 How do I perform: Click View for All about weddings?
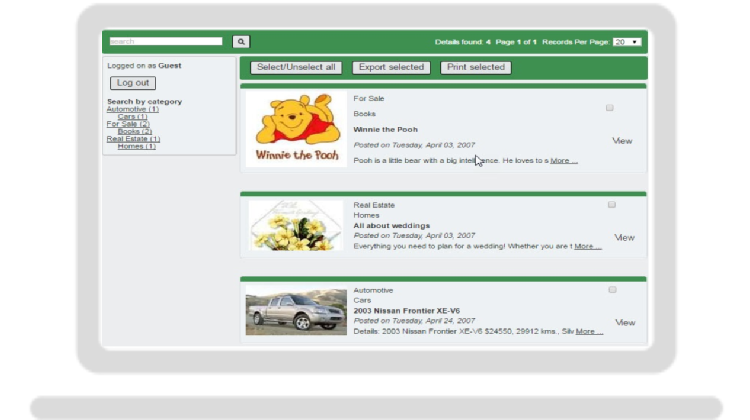point(624,238)
